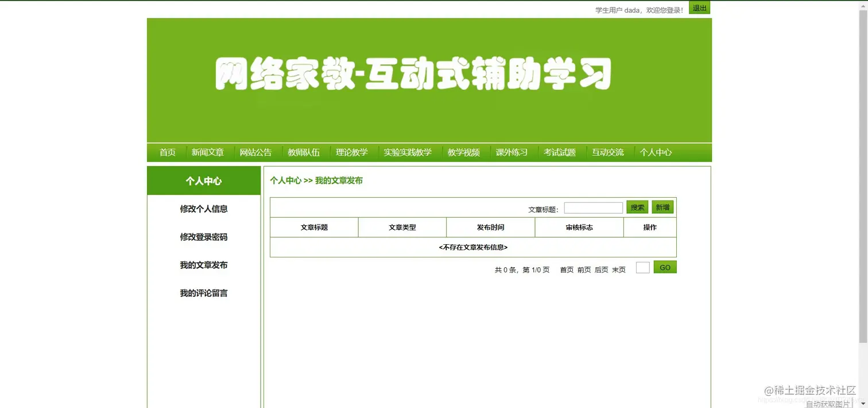Open the 实验实践教学 menu item
868x408 pixels.
(x=408, y=152)
